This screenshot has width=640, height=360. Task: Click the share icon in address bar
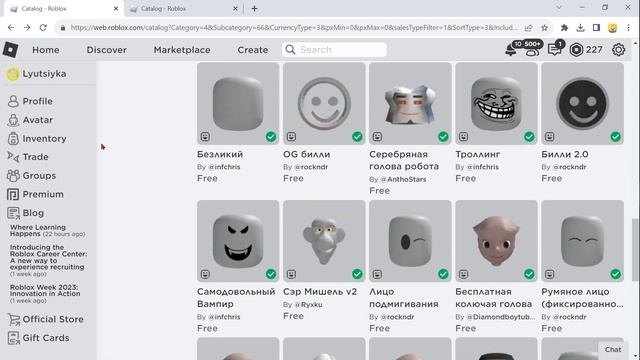[529, 28]
